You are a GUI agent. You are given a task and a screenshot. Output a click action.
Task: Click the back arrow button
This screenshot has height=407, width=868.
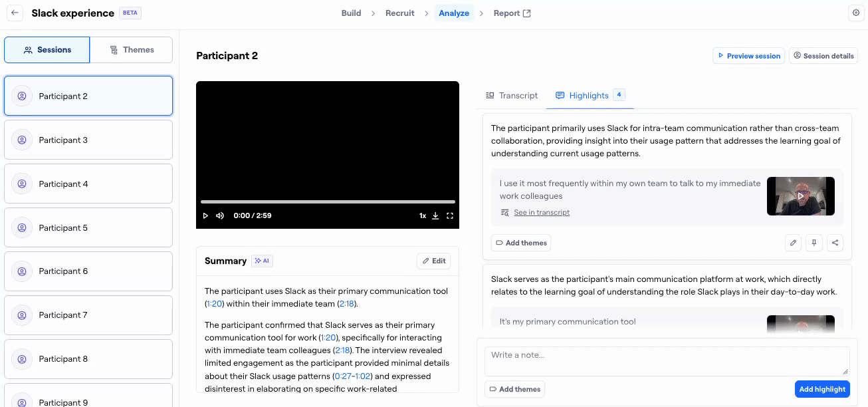(x=15, y=13)
